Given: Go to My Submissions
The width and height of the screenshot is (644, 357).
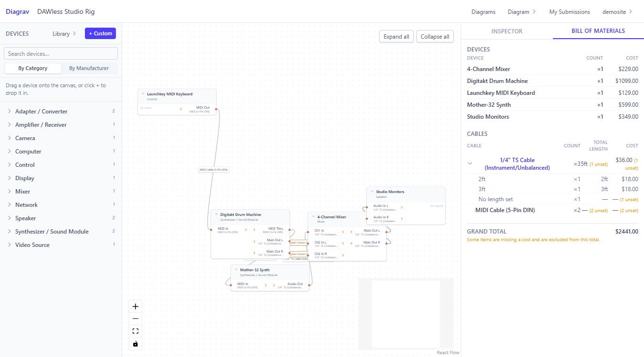Looking at the screenshot, I should click(x=570, y=12).
